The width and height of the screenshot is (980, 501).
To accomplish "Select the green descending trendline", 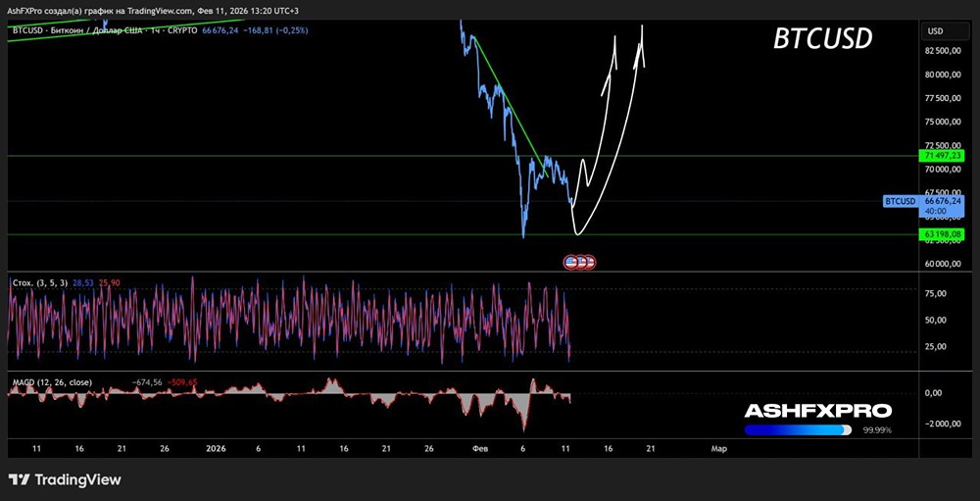I will coord(509,108).
